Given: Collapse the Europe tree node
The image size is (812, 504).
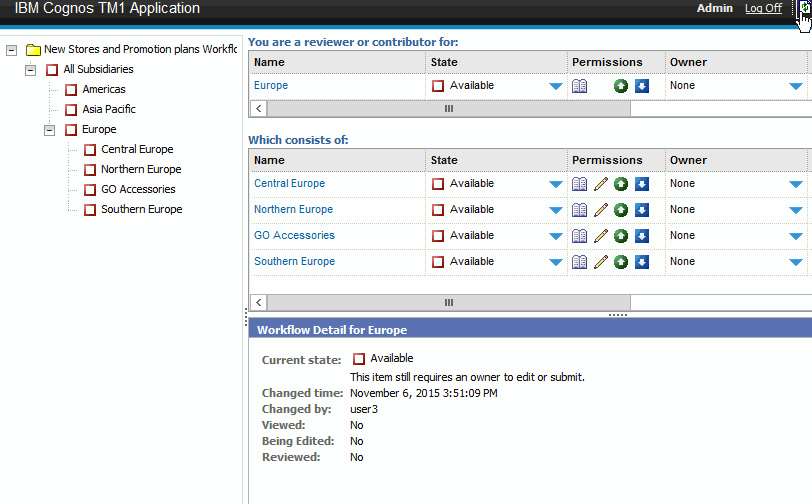Looking at the screenshot, I should point(50,130).
